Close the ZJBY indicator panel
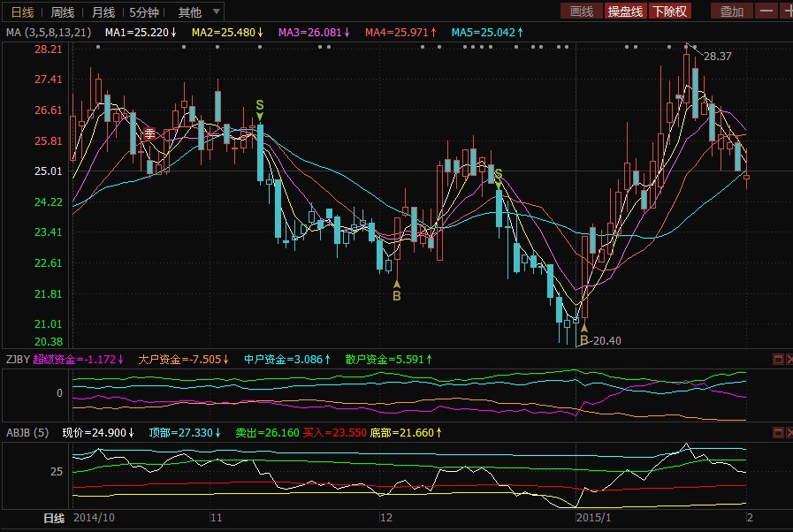 pyautogui.click(x=789, y=359)
